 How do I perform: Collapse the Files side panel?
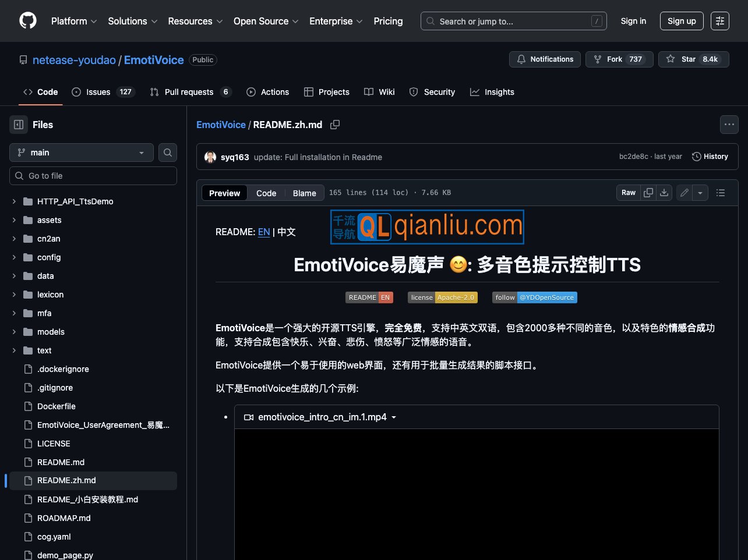point(18,125)
